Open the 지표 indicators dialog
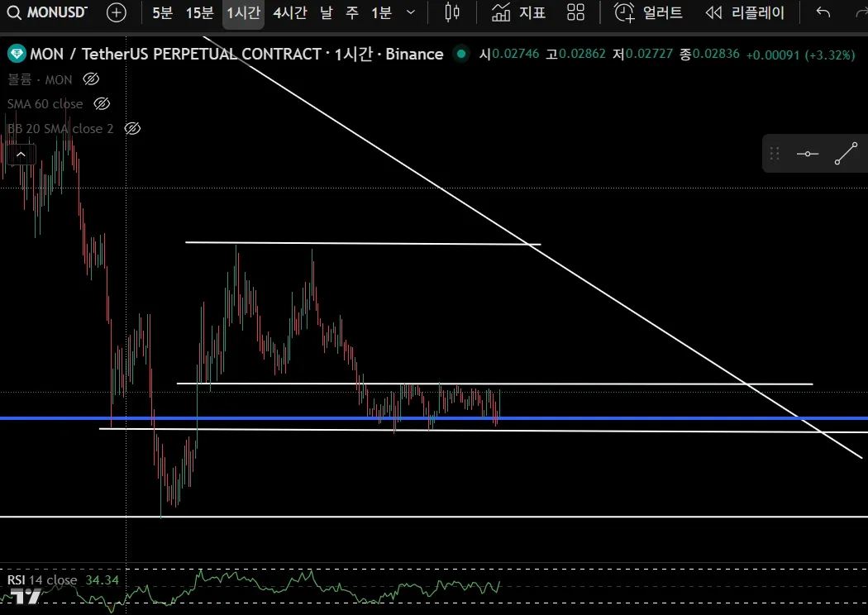Viewport: 868px width, 615px height. pyautogui.click(x=518, y=12)
